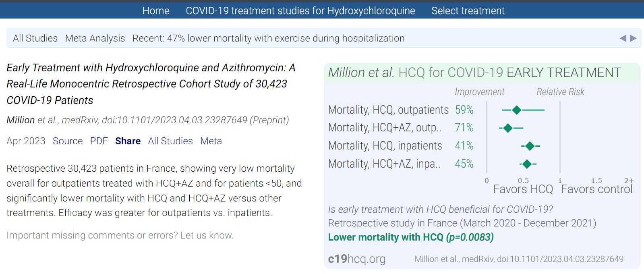Go to All Studies in the top bar
The width and height of the screenshot is (644, 274).
(35, 38)
